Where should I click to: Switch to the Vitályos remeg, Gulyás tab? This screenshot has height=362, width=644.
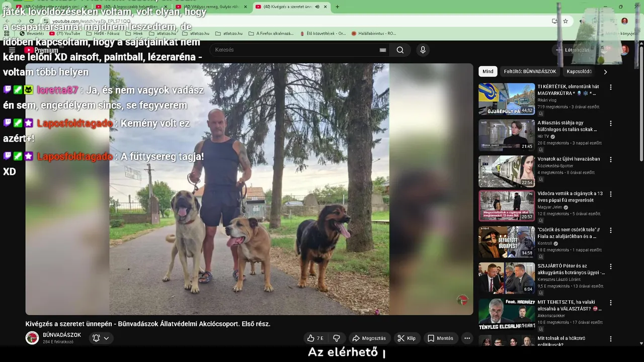coord(211,7)
